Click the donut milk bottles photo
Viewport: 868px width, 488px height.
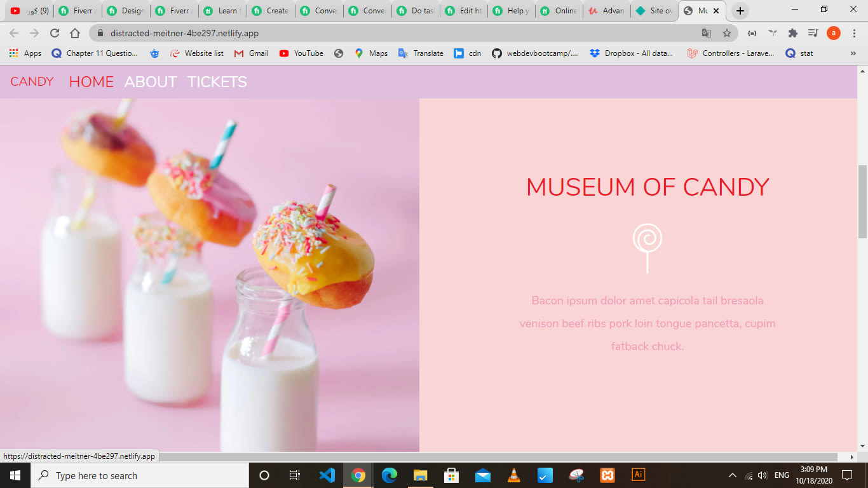210,275
